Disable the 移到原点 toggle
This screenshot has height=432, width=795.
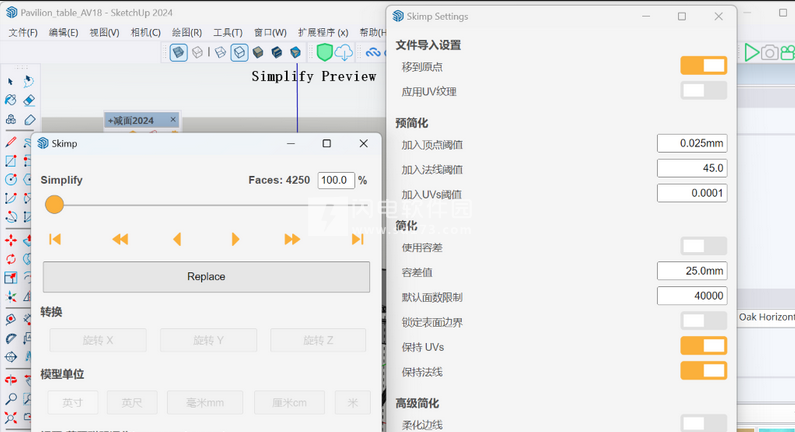click(x=704, y=65)
